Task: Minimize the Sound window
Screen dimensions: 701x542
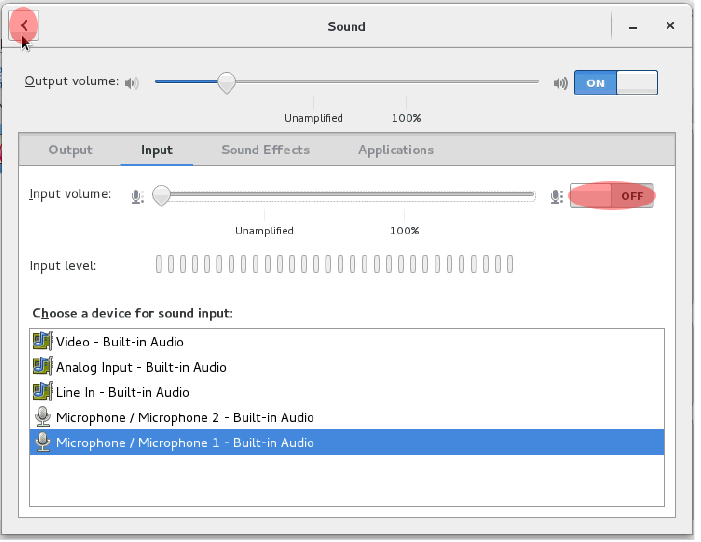Action: tap(633, 27)
